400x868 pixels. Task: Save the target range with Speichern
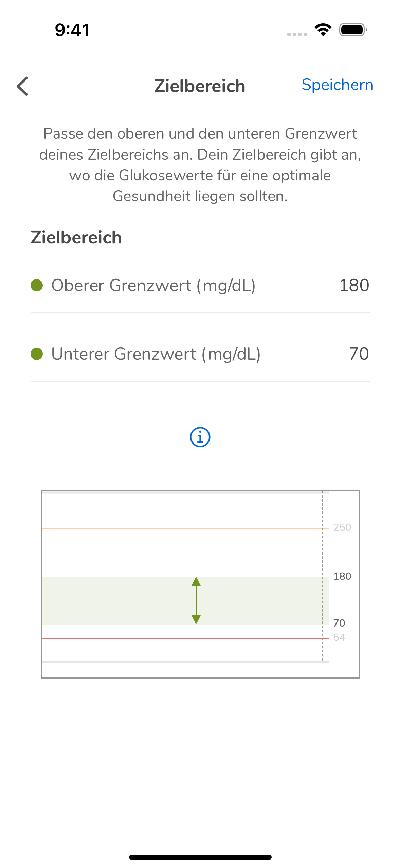point(338,85)
